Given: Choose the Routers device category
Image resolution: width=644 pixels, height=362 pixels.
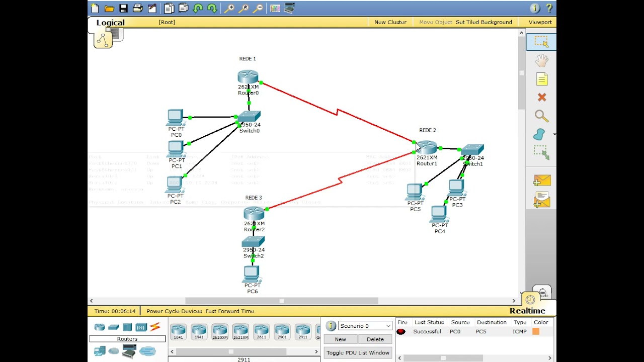Looking at the screenshot, I should [100, 327].
